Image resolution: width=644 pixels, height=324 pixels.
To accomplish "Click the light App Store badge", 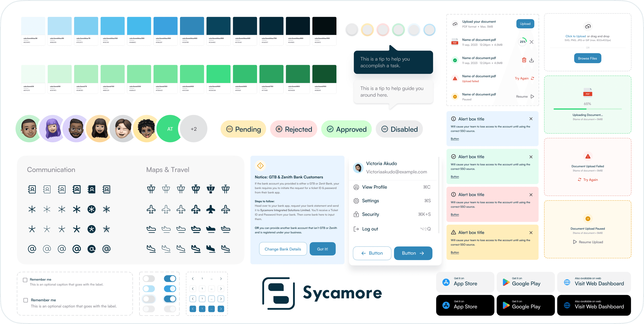I will 465,282.
